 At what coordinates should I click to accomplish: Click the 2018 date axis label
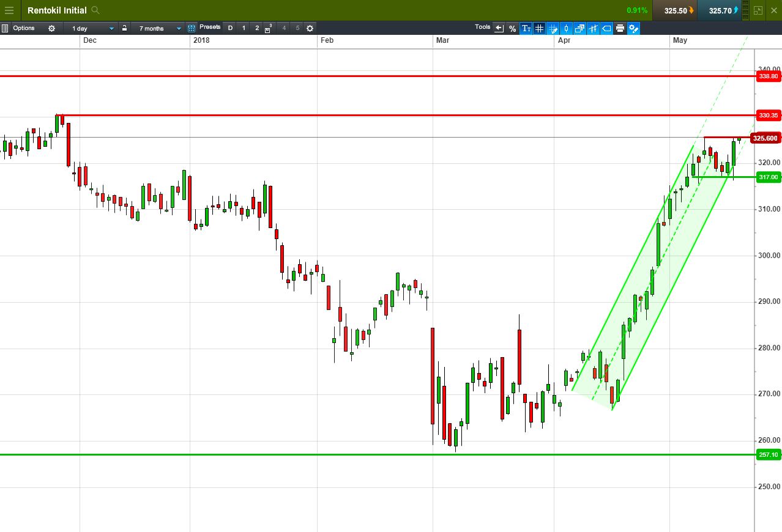(x=201, y=40)
